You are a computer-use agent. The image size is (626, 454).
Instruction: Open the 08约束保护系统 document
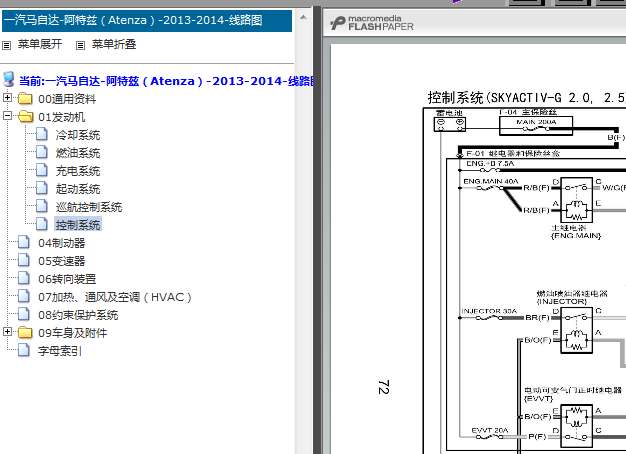78,315
